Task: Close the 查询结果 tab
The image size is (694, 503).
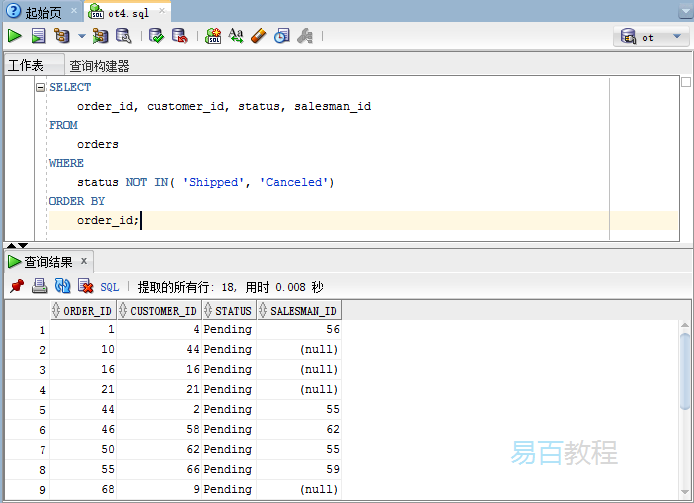Action: click(x=84, y=261)
